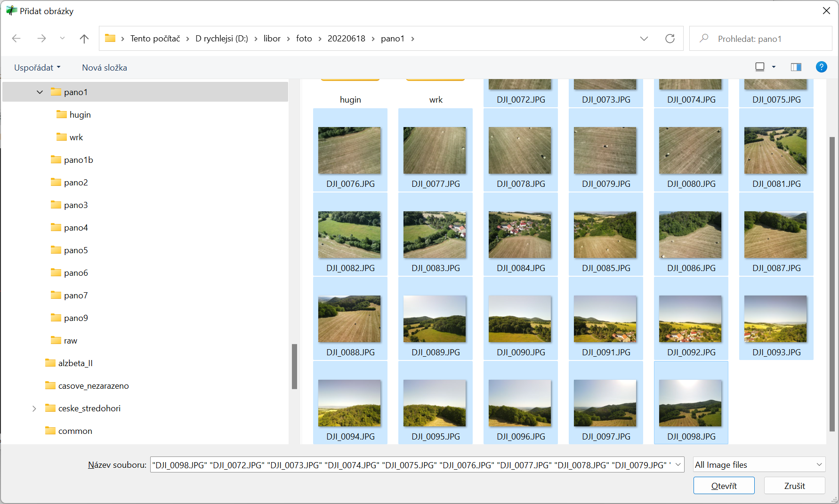Click the Forward navigation arrow
Viewport: 839px width, 504px height.
point(41,39)
